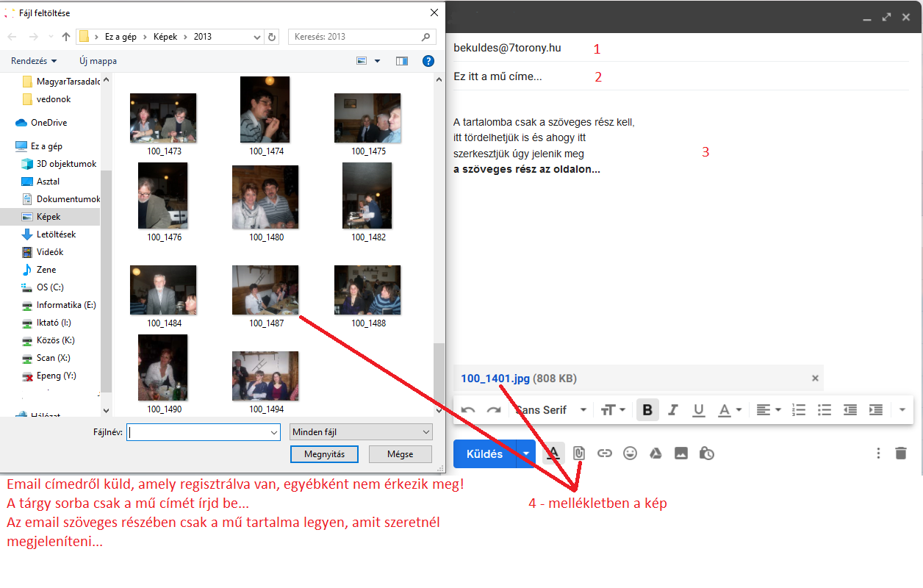Toggle underline formatting button
Image resolution: width=923 pixels, height=588 pixels.
click(x=699, y=410)
